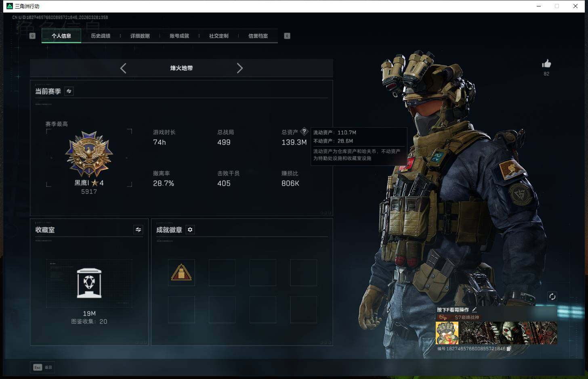The height and width of the screenshot is (379, 588).
Task: Click the Q key previous-tab icon
Action: click(x=33, y=36)
